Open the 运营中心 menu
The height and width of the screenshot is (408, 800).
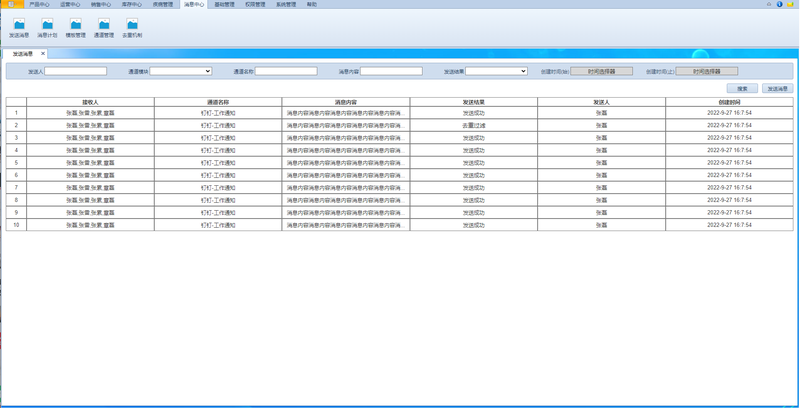pyautogui.click(x=70, y=4)
